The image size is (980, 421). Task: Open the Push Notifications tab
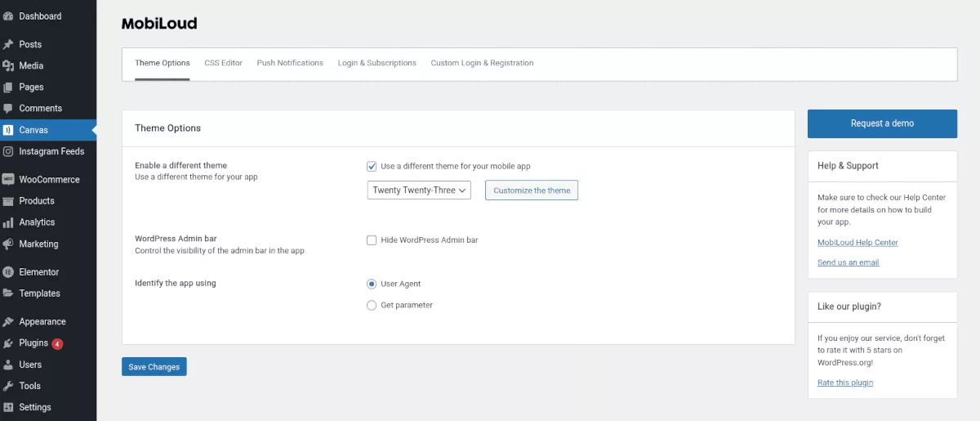(290, 63)
